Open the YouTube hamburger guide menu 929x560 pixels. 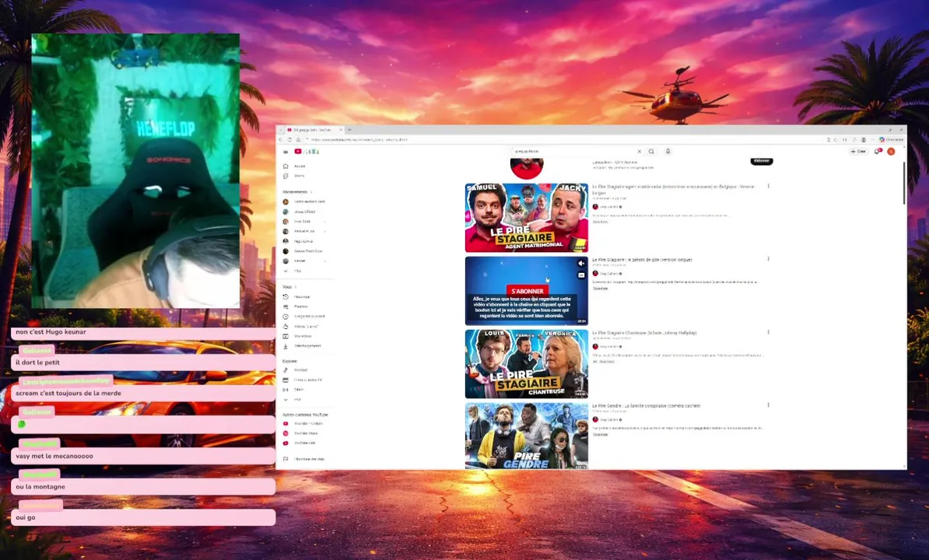pos(286,152)
